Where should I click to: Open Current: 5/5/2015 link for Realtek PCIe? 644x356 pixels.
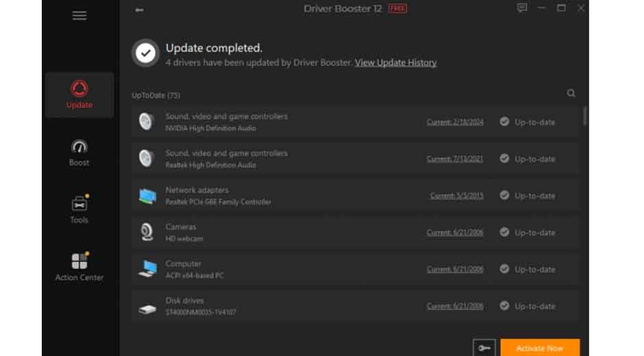(x=456, y=196)
